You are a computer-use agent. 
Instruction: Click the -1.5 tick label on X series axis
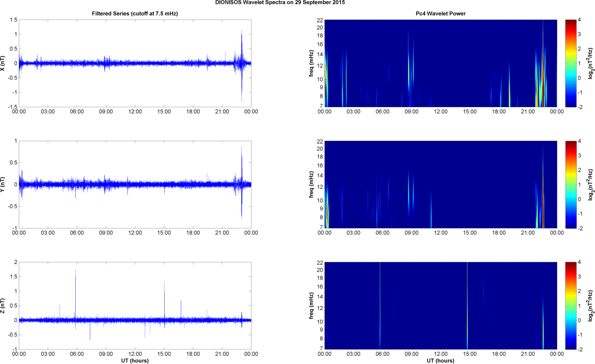(13, 107)
